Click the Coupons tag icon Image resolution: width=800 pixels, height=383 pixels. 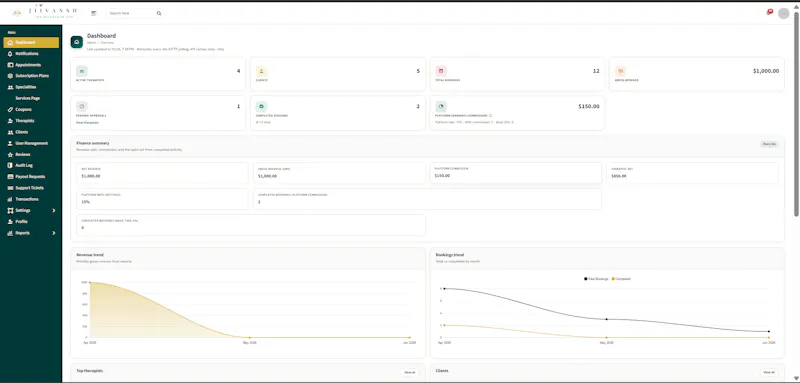pos(10,110)
